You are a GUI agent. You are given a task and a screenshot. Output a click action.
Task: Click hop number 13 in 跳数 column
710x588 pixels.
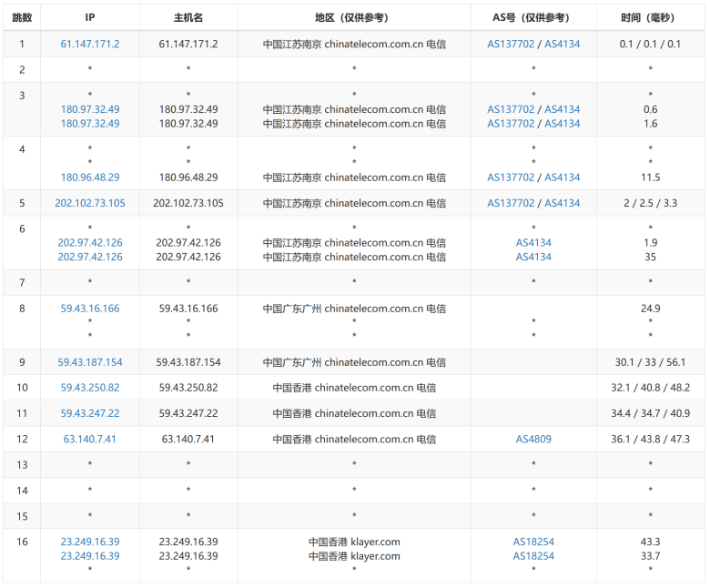point(22,465)
